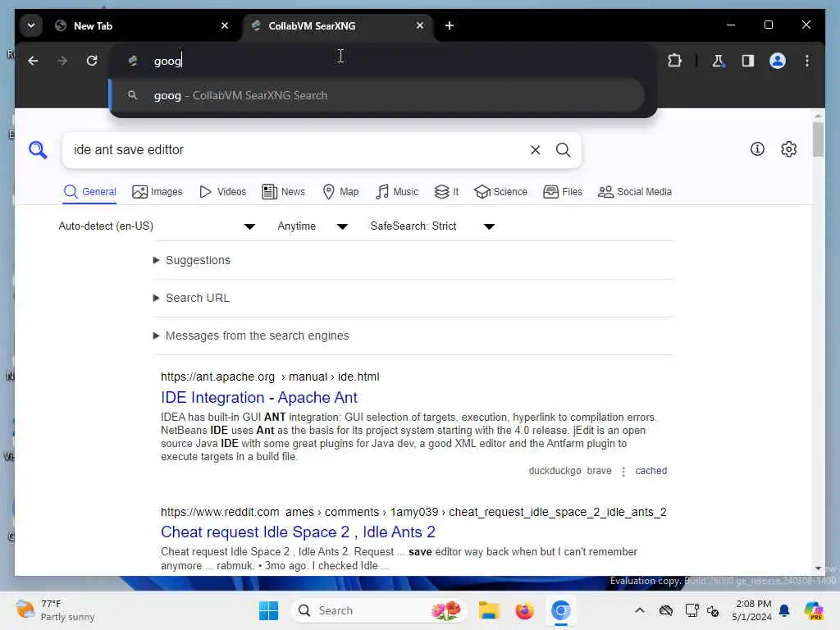
Task: Open the cached link for Apache Ant result
Action: coord(651,471)
